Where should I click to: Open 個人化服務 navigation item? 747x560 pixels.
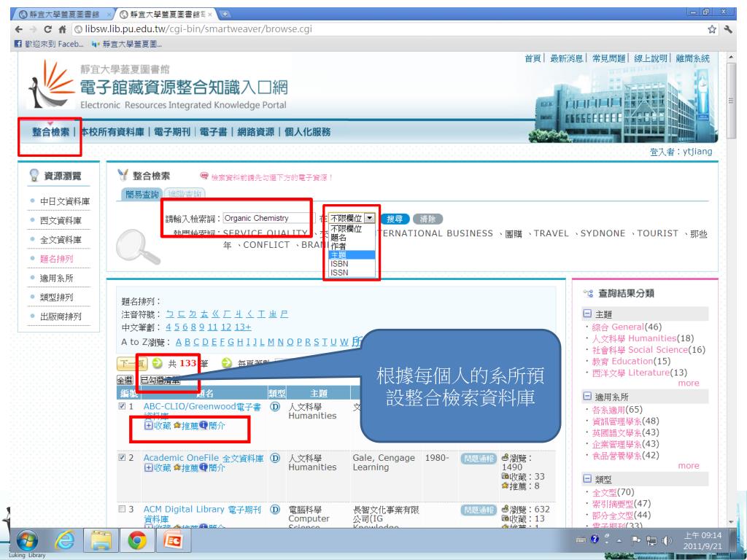pyautogui.click(x=307, y=132)
